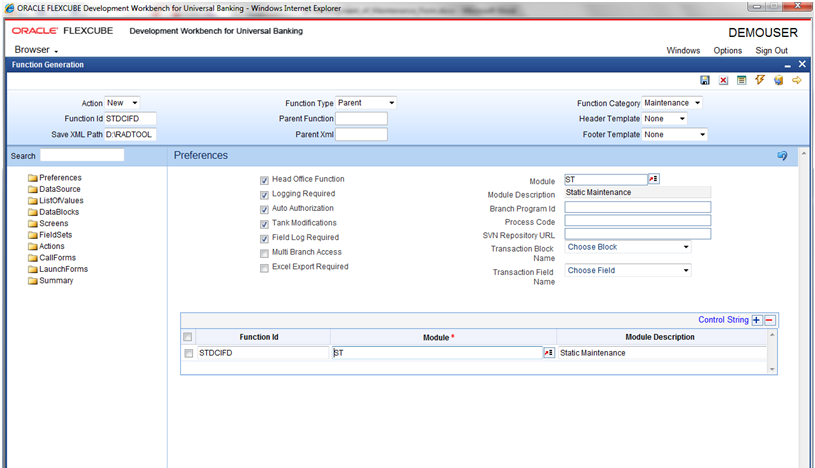Click the Preferences pane scroll up arrow
815x468 pixels.
(804, 155)
